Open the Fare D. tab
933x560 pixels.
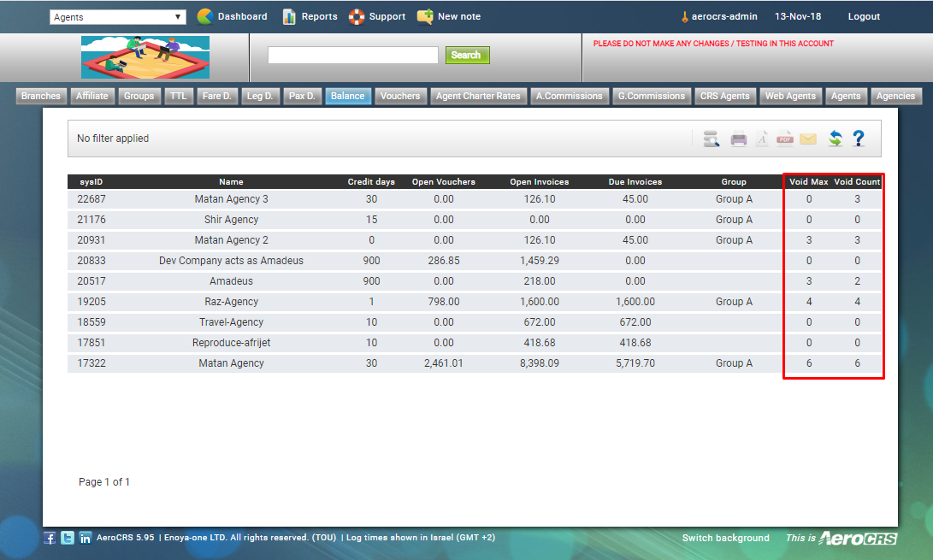217,97
